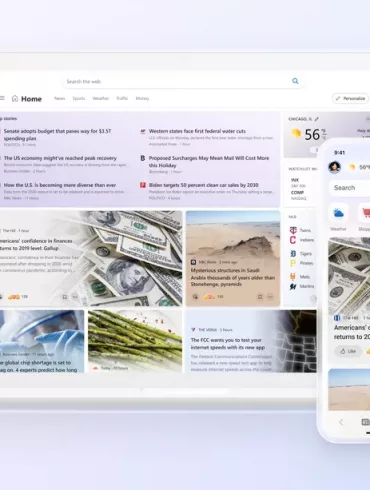The width and height of the screenshot is (370, 490).
Task: Switch to the Sports tab
Action: (79, 98)
